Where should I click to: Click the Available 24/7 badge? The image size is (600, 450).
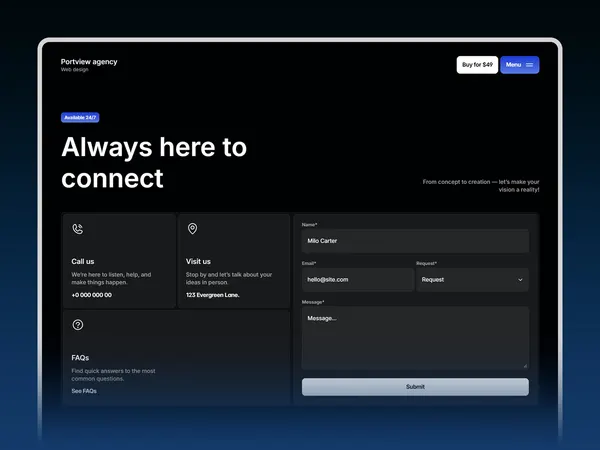click(x=80, y=117)
